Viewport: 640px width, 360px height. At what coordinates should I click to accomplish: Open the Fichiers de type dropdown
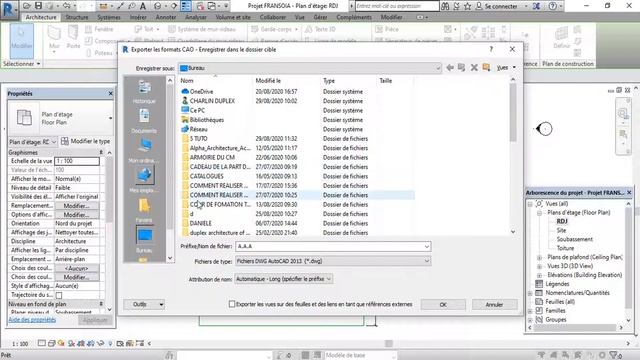(427, 261)
